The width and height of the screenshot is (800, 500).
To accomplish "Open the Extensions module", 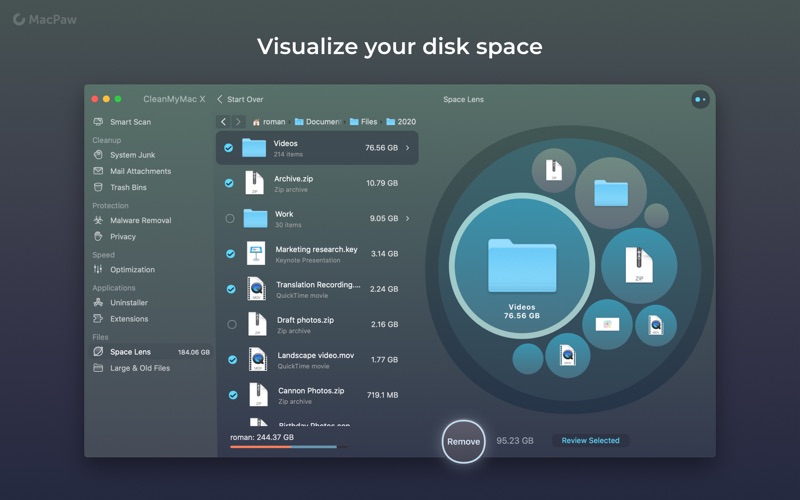I will click(129, 319).
